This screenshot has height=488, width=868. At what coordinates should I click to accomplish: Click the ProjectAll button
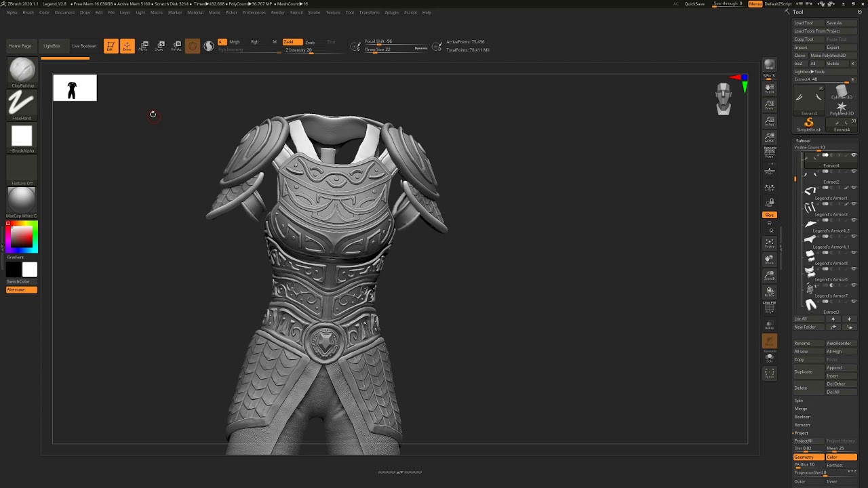pyautogui.click(x=809, y=441)
